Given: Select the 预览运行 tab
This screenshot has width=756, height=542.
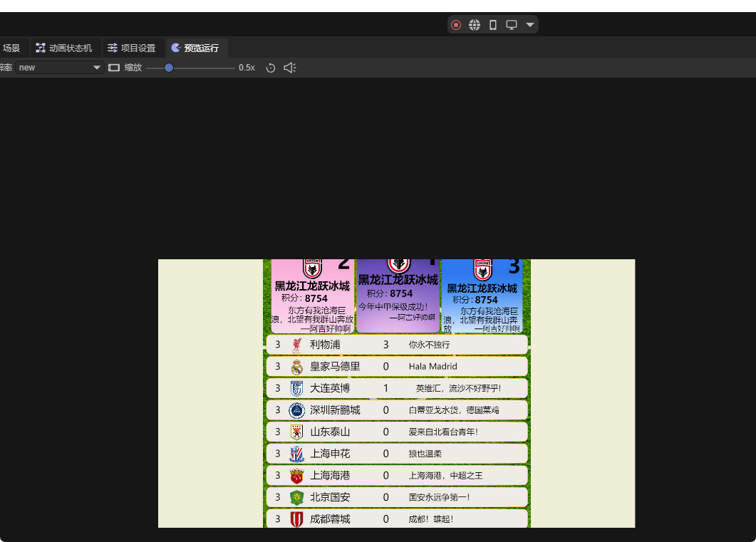Looking at the screenshot, I should click(x=195, y=48).
